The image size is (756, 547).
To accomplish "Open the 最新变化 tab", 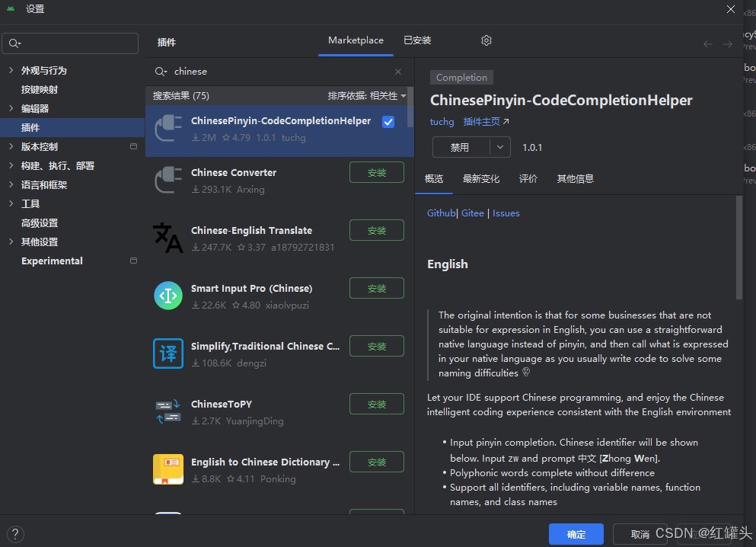I will [480, 179].
